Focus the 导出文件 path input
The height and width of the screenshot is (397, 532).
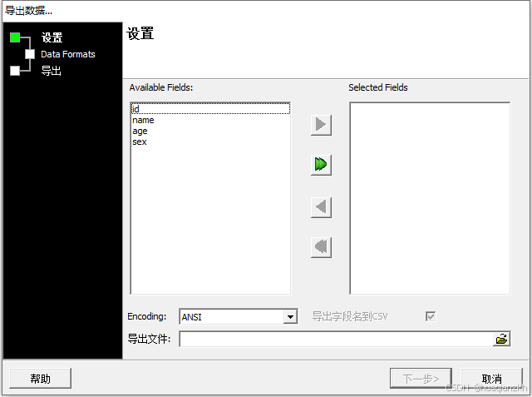336,339
